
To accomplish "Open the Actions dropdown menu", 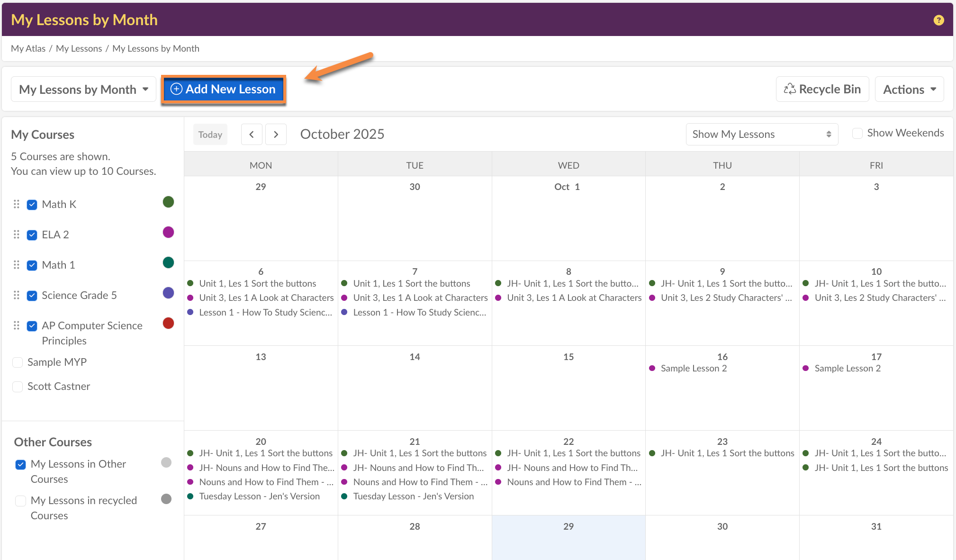I will tap(909, 89).
